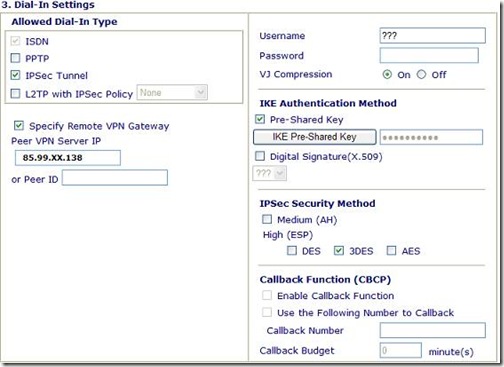Open the digital signature certificate dropdown
The height and width of the screenshot is (367, 504).
(270, 173)
